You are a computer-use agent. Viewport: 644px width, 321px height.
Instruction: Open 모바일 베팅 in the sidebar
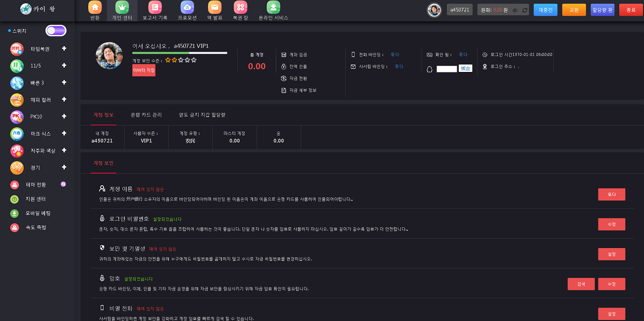(38, 213)
